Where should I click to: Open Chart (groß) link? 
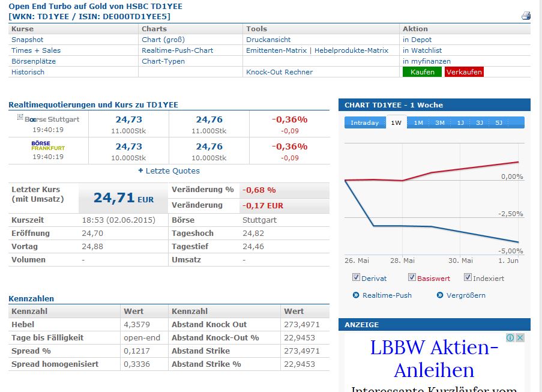coord(163,40)
